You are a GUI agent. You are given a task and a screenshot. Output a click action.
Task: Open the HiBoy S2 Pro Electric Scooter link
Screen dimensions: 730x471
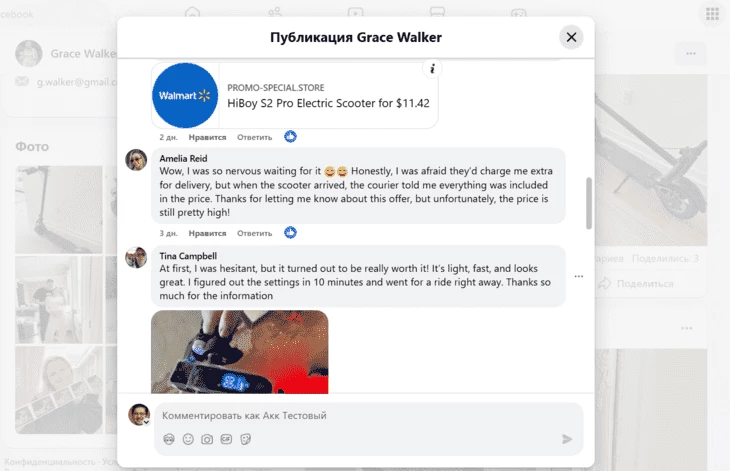(328, 103)
